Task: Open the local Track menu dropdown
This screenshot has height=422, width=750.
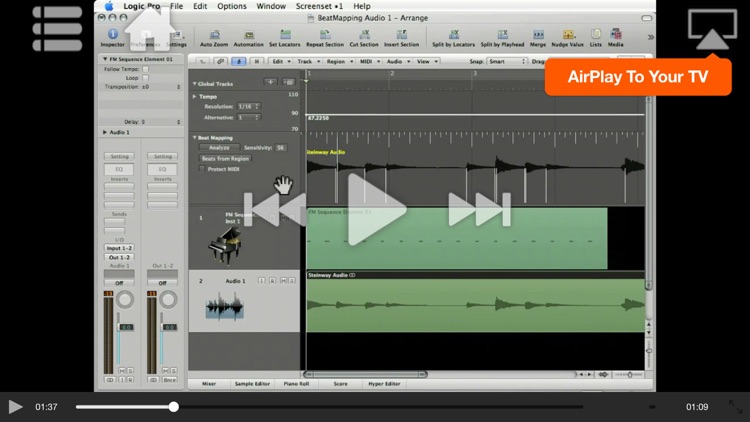Action: [x=307, y=61]
